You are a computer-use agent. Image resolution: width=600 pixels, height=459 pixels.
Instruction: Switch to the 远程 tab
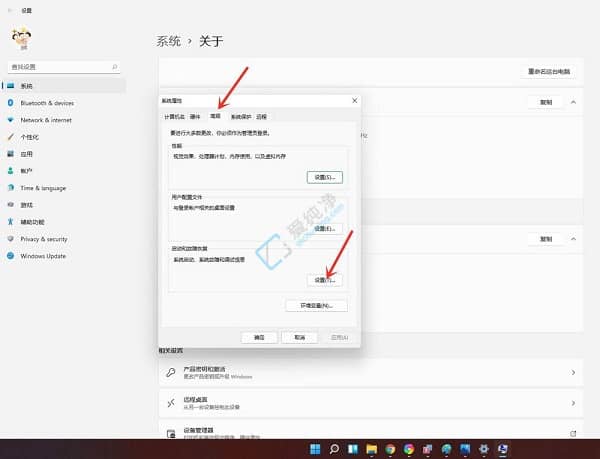pyautogui.click(x=262, y=117)
